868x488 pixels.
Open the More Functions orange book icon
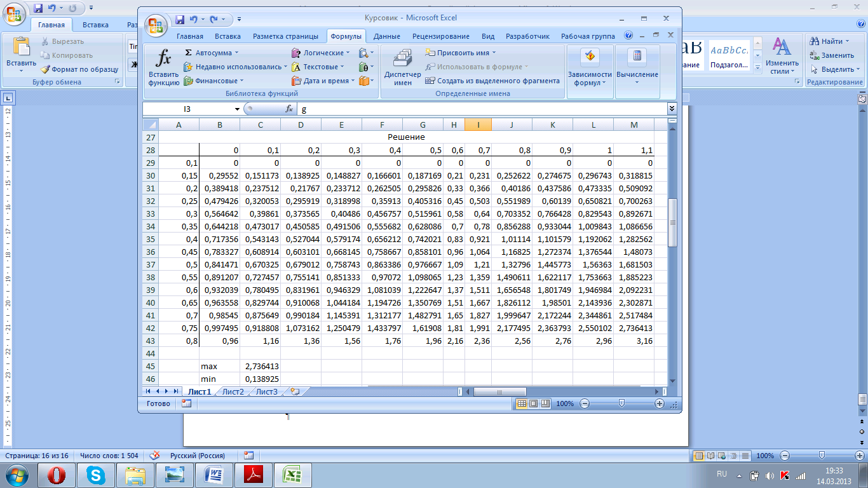pos(363,81)
